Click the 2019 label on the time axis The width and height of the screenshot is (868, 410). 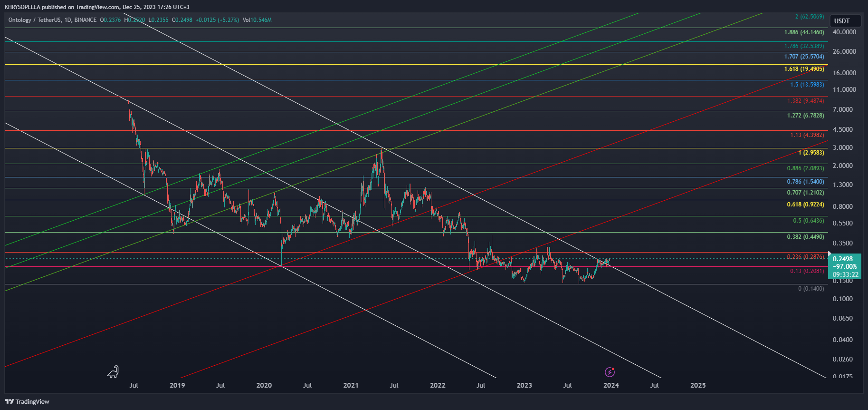177,385
